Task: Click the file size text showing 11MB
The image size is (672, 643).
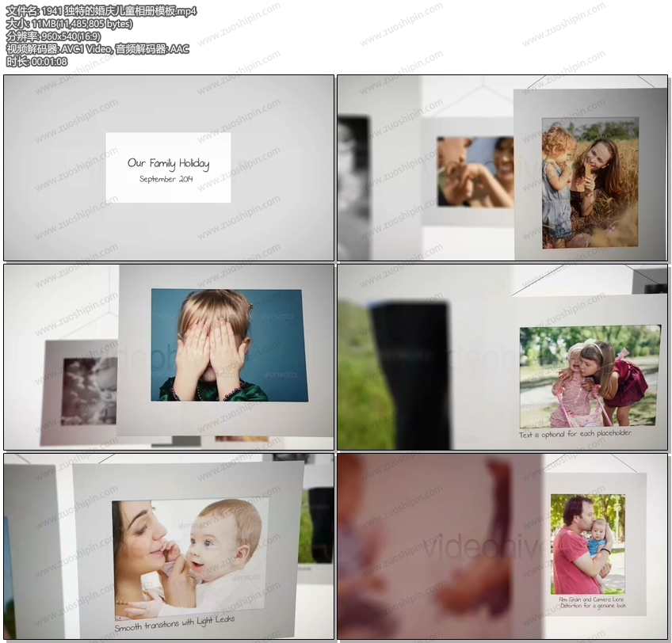Action: coord(69,24)
